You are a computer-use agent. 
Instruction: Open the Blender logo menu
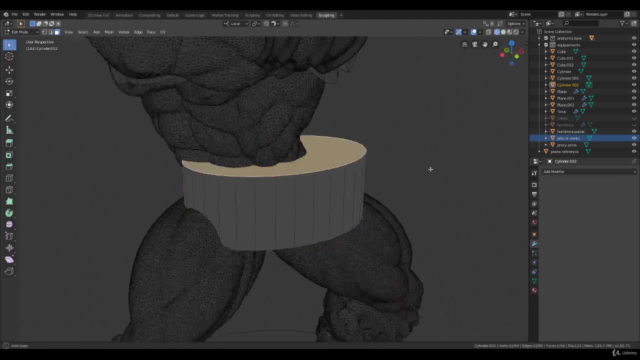(6, 15)
